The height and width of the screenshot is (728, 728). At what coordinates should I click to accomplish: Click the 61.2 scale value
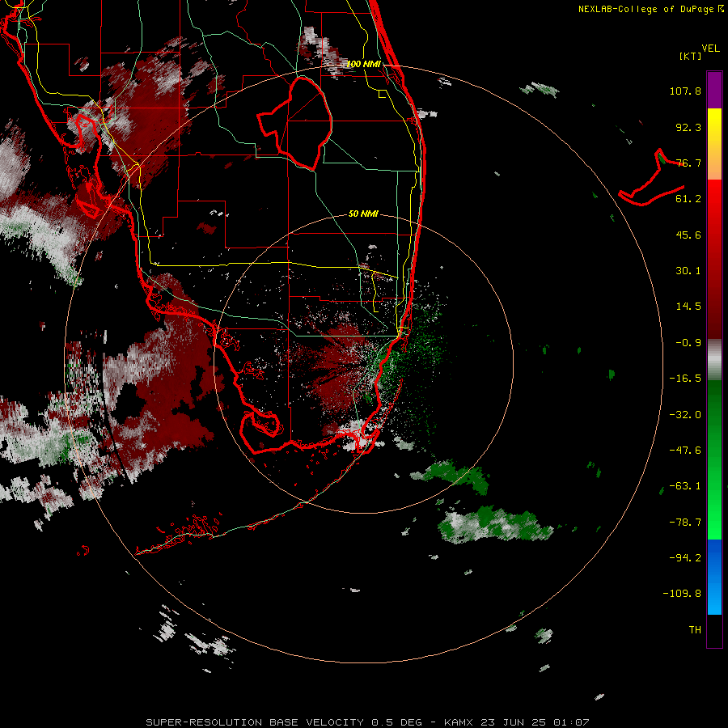click(x=688, y=199)
